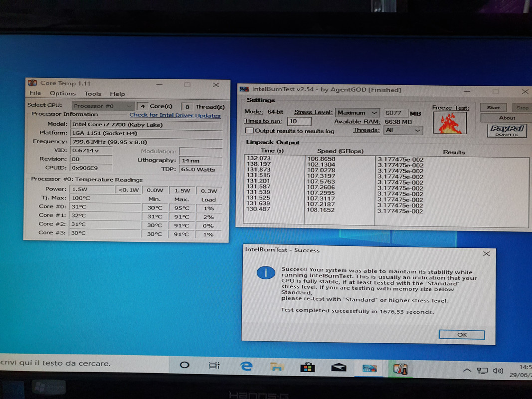Click the 6077 MB memory field
The height and width of the screenshot is (399, 532).
pyautogui.click(x=395, y=113)
